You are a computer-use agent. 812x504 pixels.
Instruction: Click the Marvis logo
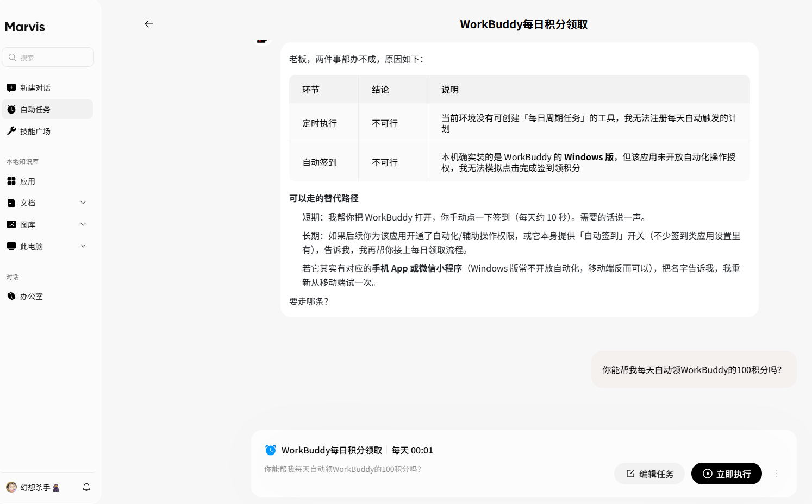(x=25, y=27)
